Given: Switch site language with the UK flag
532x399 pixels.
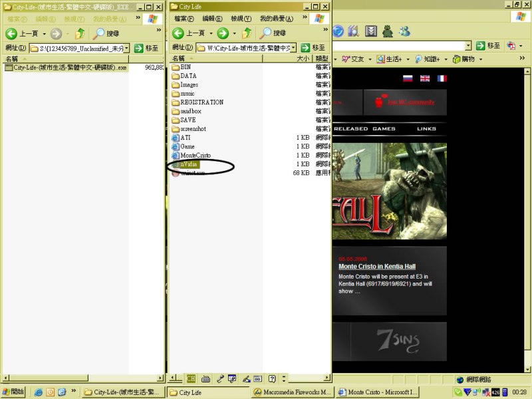Looking at the screenshot, I should tap(425, 78).
